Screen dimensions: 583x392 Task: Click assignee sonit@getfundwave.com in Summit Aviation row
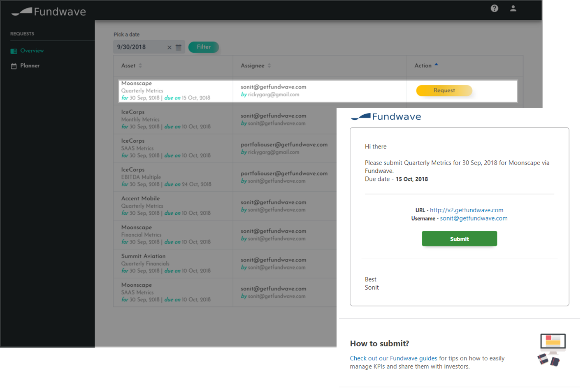pyautogui.click(x=273, y=260)
